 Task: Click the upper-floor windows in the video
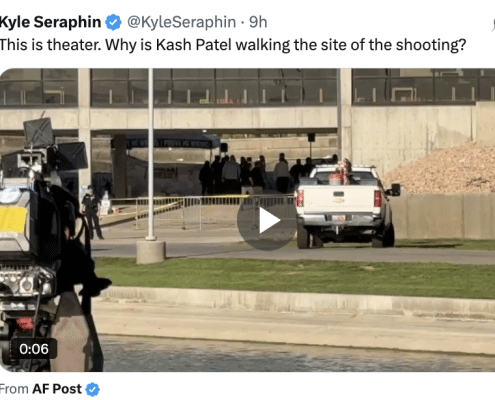pyautogui.click(x=247, y=87)
